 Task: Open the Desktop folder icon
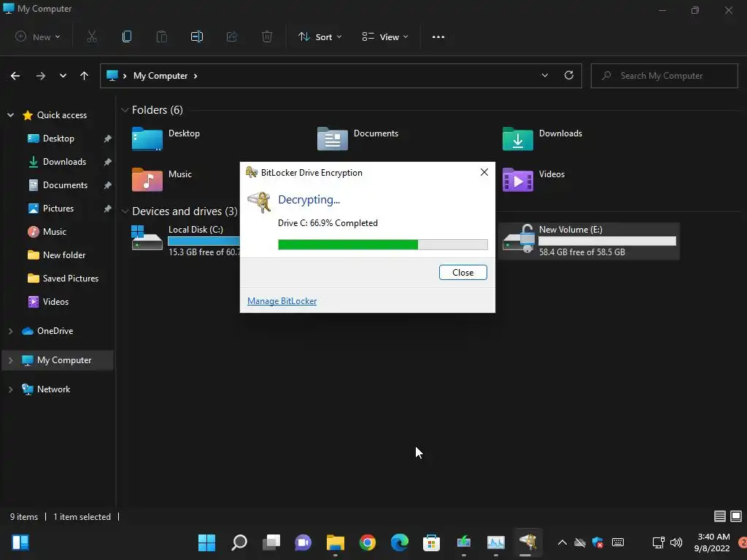147,139
